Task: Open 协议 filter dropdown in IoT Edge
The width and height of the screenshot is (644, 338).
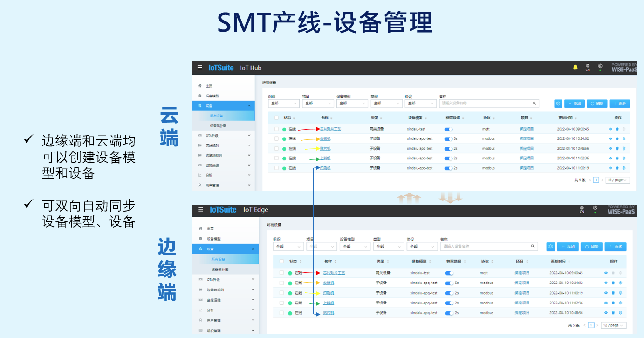Action: point(422,247)
